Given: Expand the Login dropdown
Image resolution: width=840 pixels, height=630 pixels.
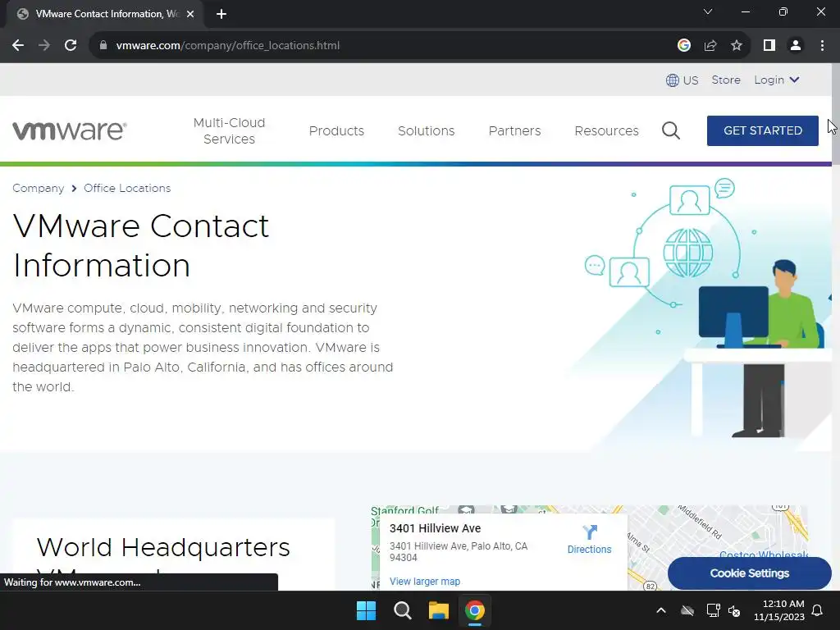Looking at the screenshot, I should (777, 80).
